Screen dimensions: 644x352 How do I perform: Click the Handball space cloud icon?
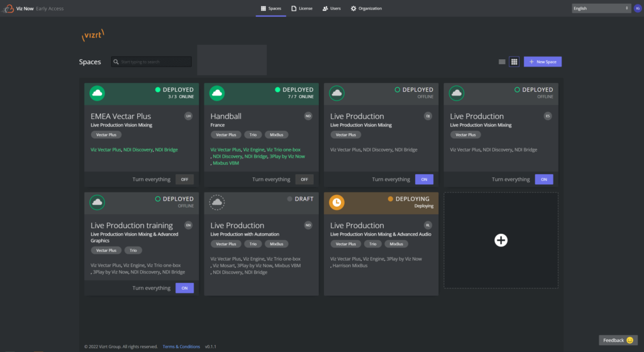pos(217,93)
